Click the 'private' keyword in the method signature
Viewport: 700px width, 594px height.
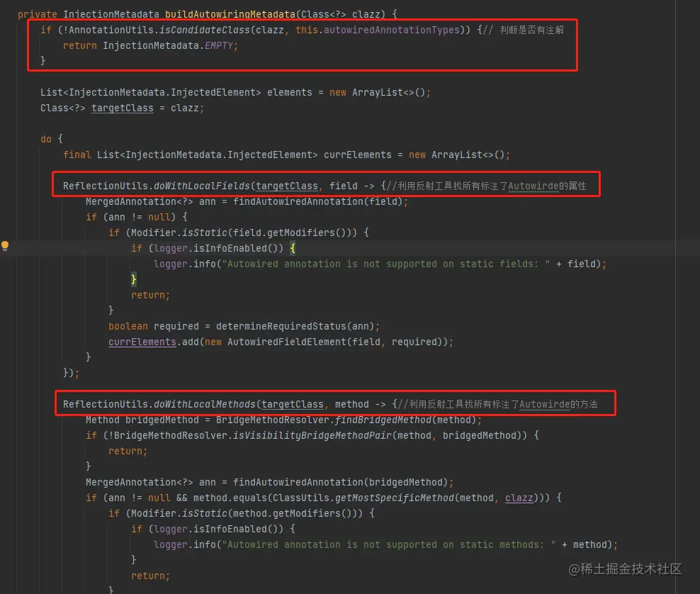point(38,14)
